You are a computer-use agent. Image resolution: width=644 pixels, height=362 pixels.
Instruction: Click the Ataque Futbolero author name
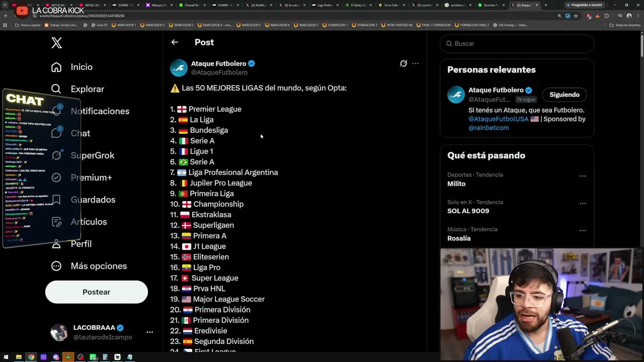click(219, 63)
